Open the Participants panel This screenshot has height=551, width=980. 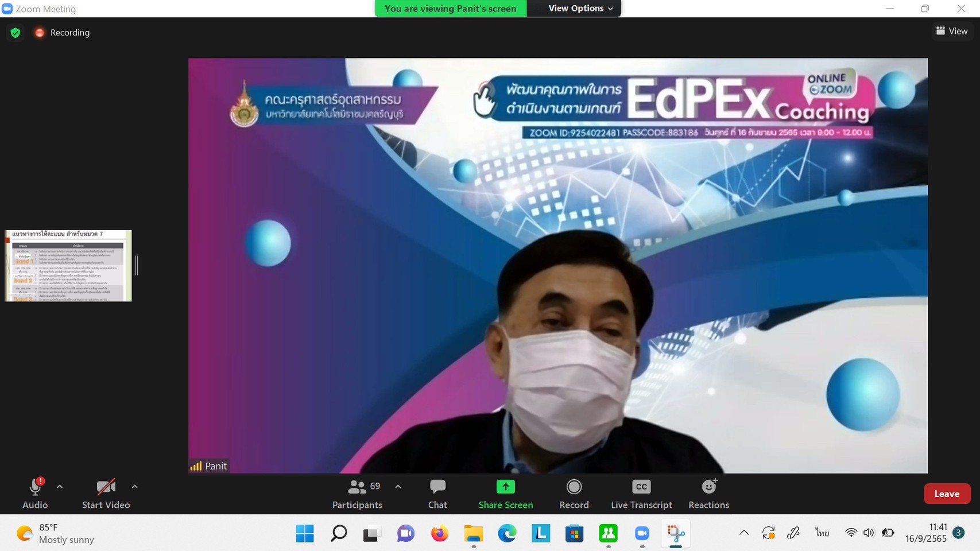pos(357,494)
